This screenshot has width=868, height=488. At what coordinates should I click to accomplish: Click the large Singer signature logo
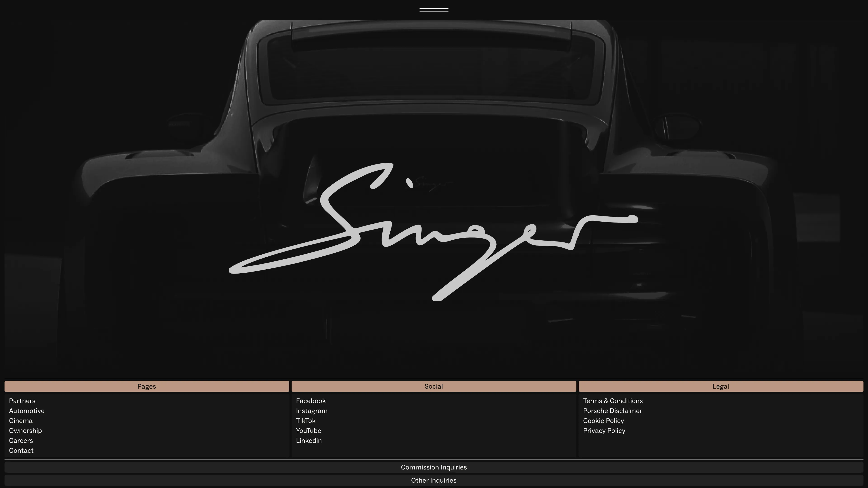coord(434,232)
